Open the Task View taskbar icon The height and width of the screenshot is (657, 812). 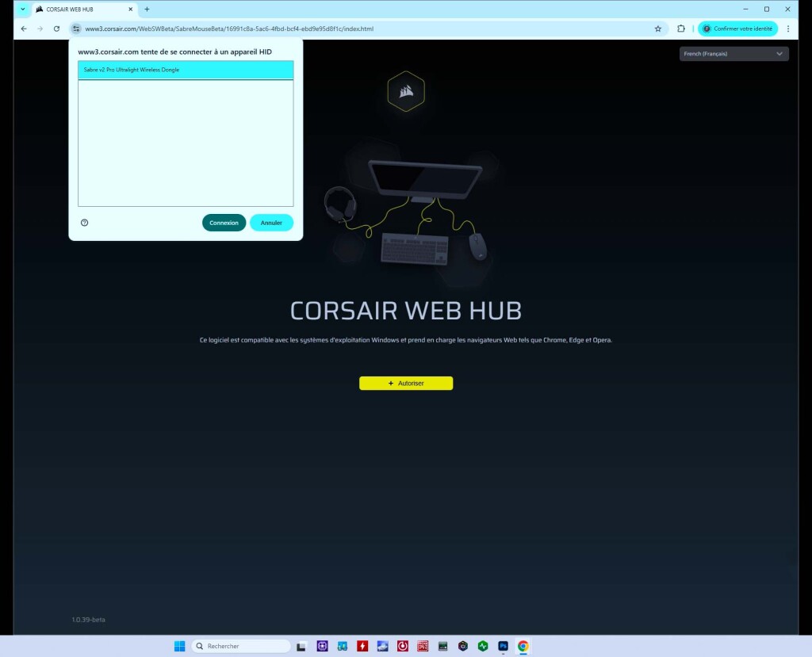(x=301, y=646)
